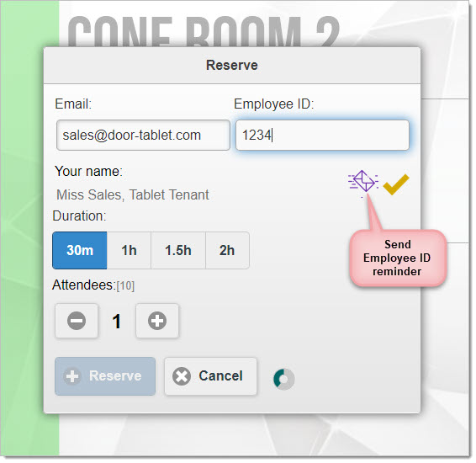Image resolution: width=476 pixels, height=463 pixels.
Task: Click the plus icon on Reserve
Action: click(x=72, y=376)
